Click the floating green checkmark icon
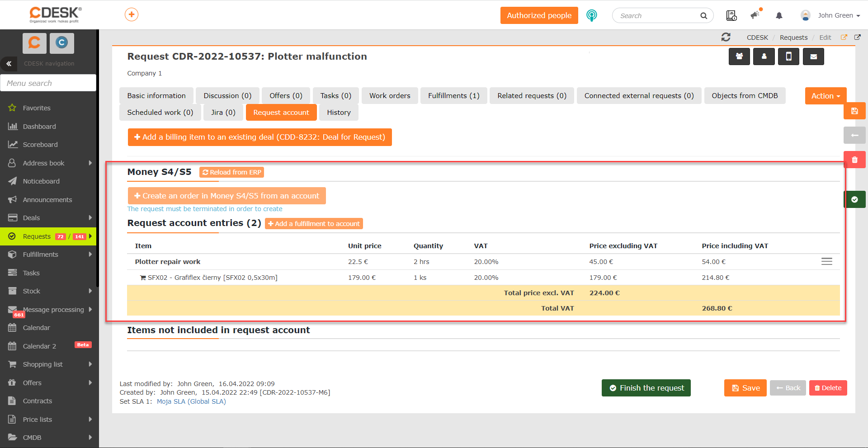This screenshot has height=448, width=868. (854, 199)
